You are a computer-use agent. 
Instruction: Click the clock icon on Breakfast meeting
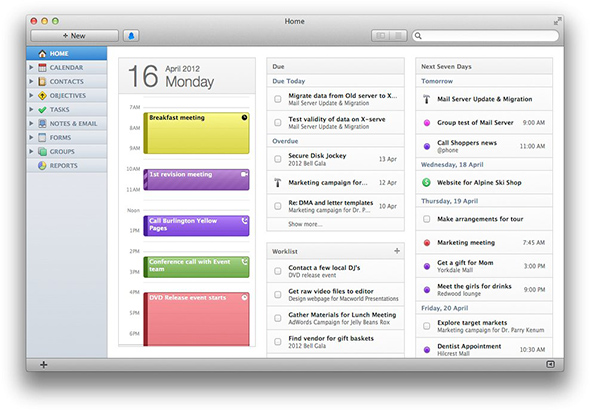coord(244,118)
